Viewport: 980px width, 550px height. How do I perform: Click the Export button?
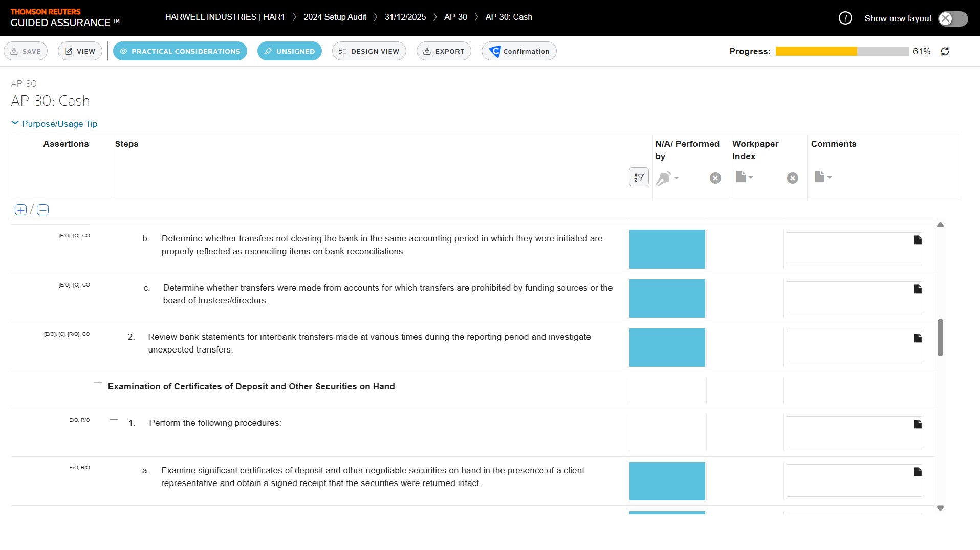(443, 51)
